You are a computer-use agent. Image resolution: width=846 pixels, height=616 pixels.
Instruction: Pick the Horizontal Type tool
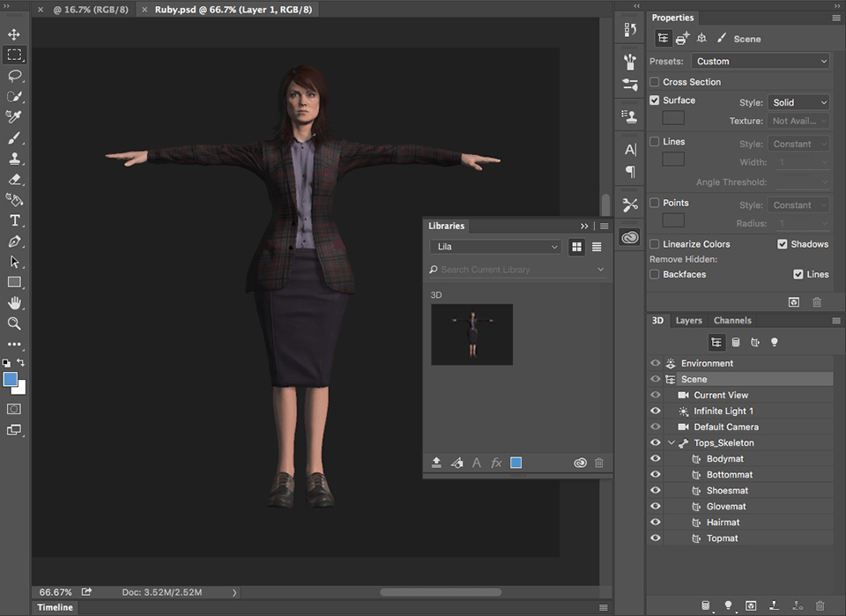tap(14, 220)
